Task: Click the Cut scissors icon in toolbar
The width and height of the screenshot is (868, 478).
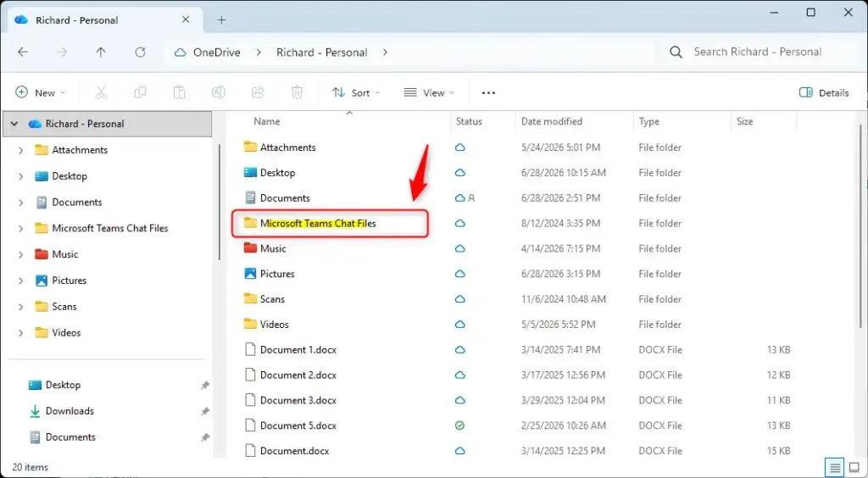Action: point(101,92)
